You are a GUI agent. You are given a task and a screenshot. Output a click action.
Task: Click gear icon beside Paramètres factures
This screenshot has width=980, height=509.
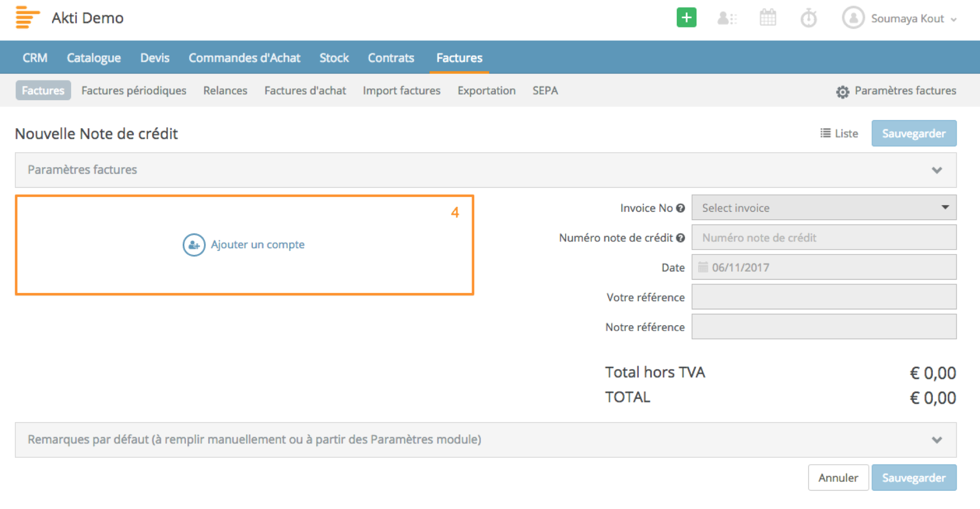pos(842,92)
